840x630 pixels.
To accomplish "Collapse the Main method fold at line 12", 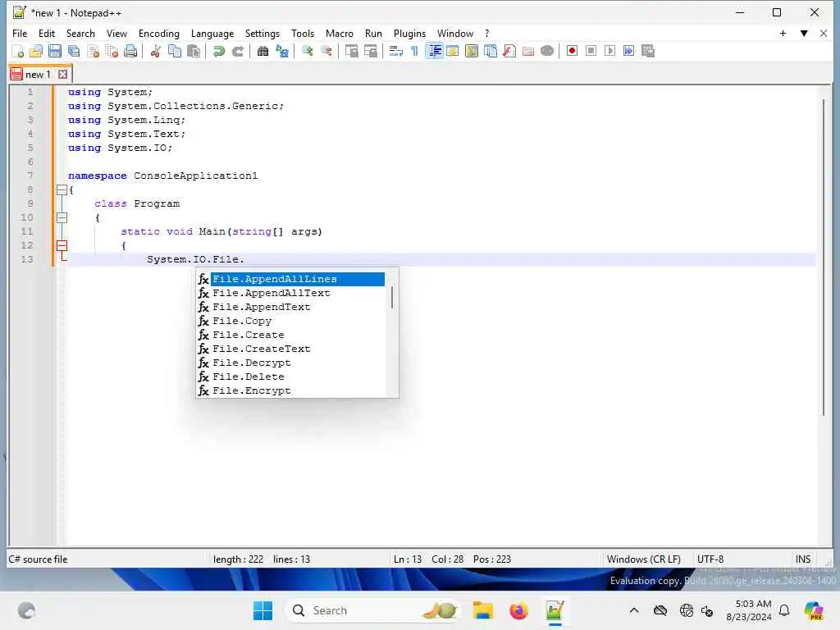I will (x=62, y=245).
